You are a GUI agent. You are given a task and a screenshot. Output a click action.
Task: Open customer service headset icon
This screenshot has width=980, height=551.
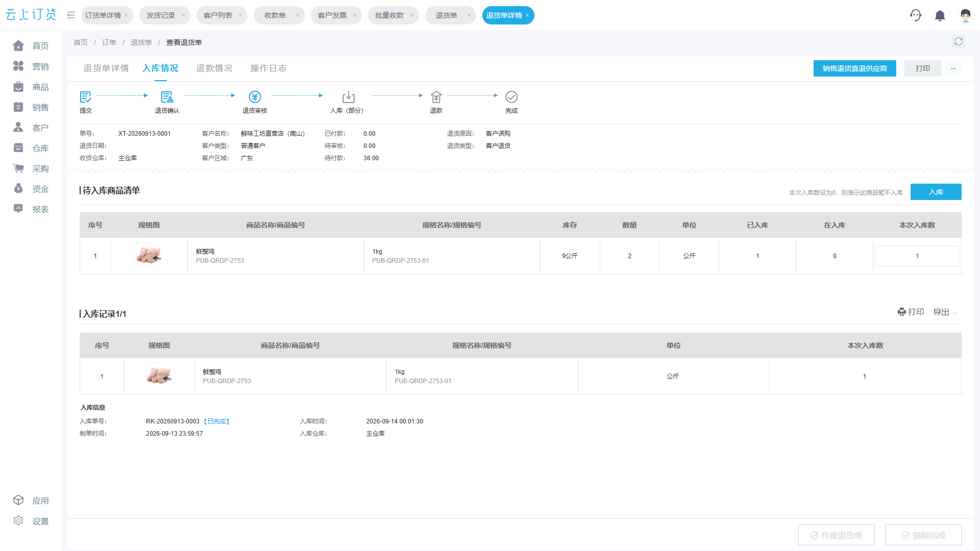click(x=915, y=15)
